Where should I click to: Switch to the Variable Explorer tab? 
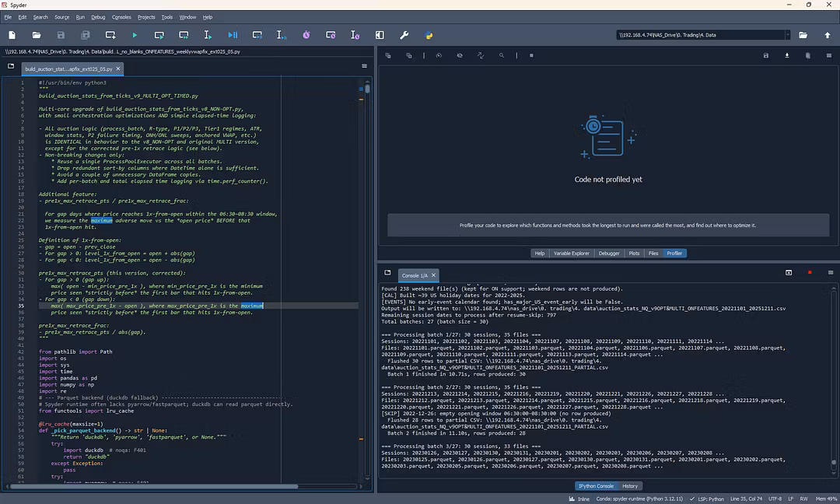[x=571, y=254]
